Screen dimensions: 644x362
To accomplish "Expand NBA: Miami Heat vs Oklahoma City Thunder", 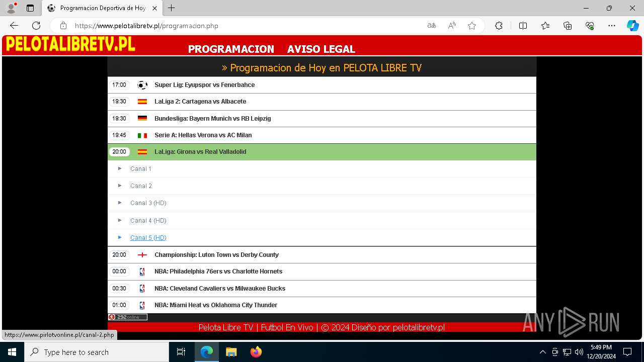I will (x=322, y=305).
